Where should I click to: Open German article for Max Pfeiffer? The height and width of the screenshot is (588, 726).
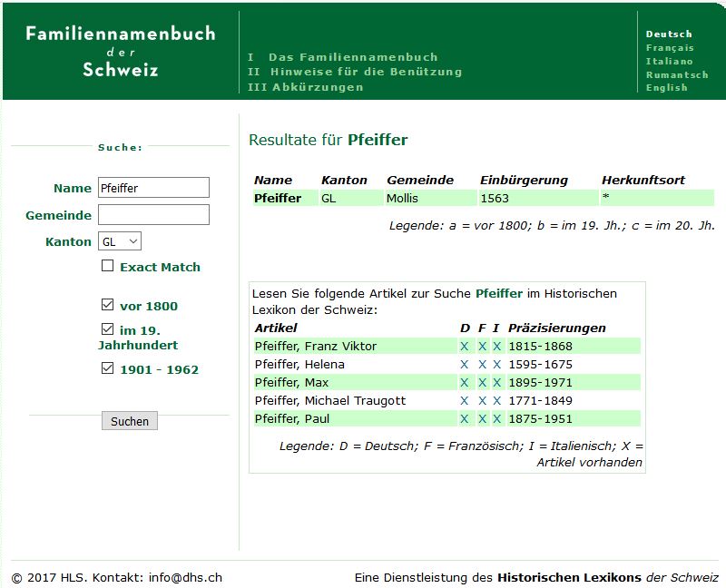pos(465,383)
